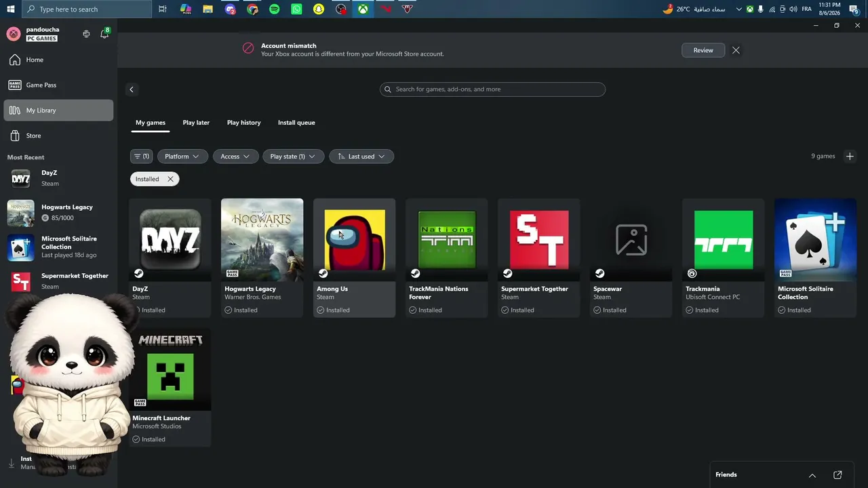Open Game Pass in the sidebar
Viewport: 868px width, 488px height.
point(58,85)
